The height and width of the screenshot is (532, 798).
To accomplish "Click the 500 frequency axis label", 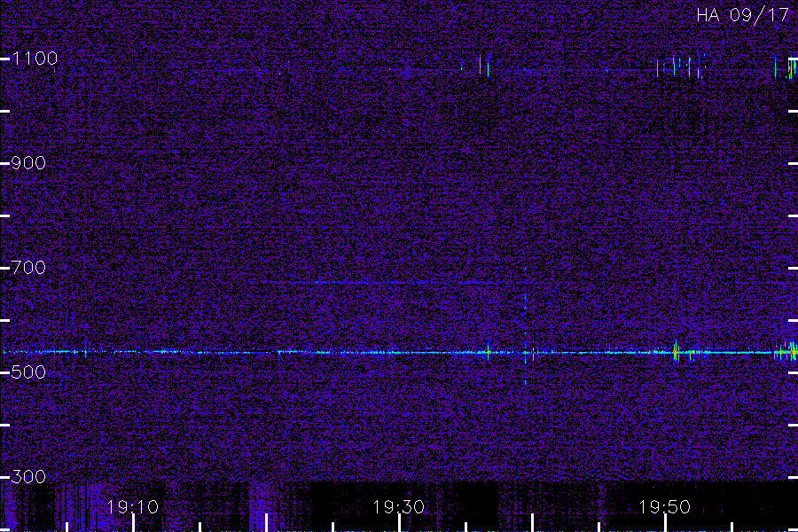I will tap(28, 372).
